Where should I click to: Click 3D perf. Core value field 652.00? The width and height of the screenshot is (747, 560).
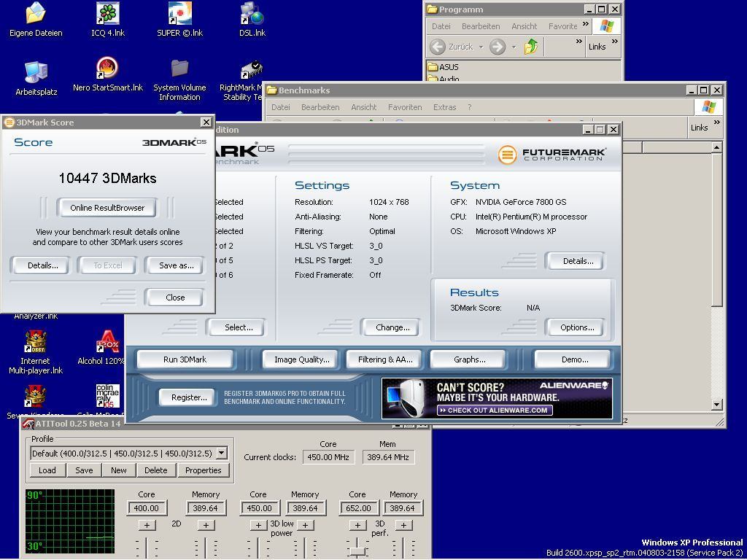point(359,508)
